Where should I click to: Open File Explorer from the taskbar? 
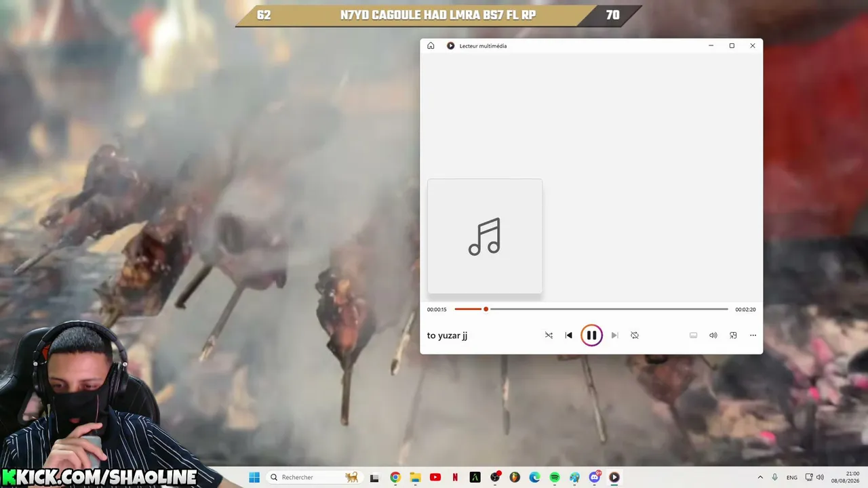pos(415,477)
